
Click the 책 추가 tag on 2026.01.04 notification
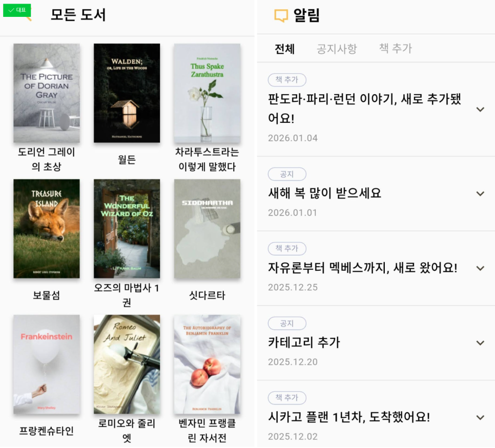click(x=287, y=80)
